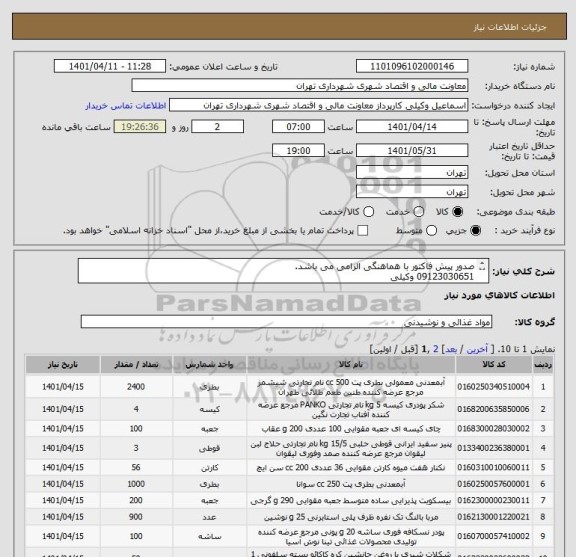Click quantity 2400 in row 1

pyautogui.click(x=136, y=387)
